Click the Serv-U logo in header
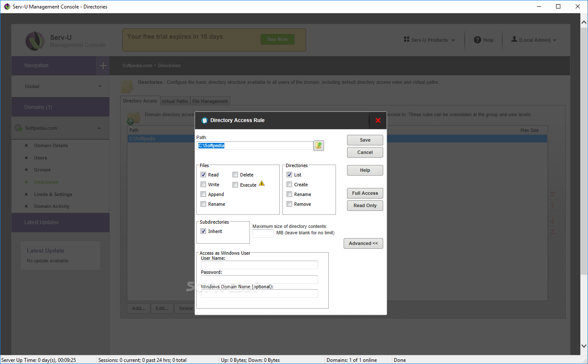 pyautogui.click(x=34, y=41)
